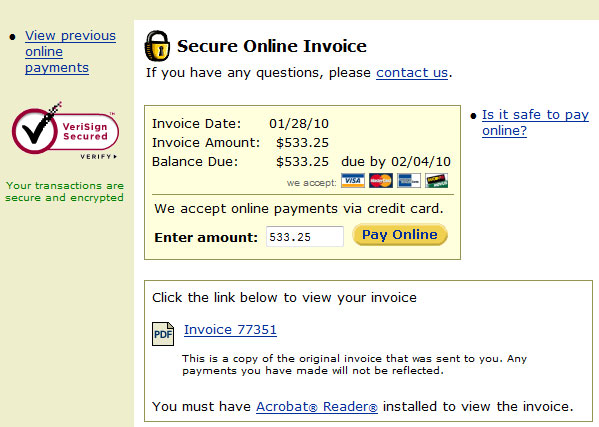Open 'Is it safe to pay online?' link

[x=535, y=122]
